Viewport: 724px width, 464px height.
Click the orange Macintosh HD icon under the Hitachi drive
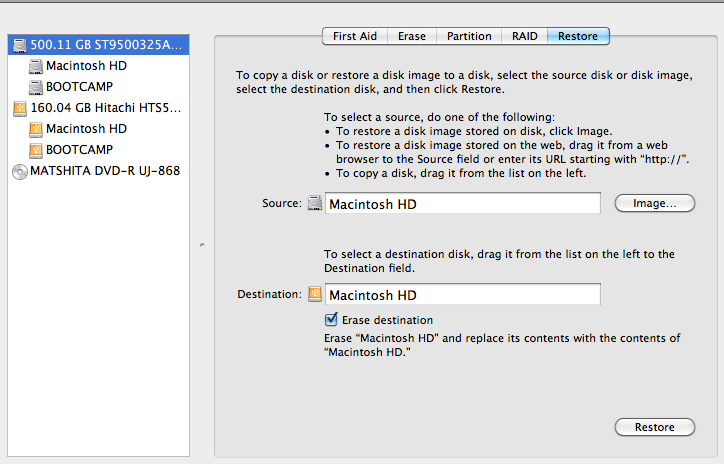pos(36,129)
